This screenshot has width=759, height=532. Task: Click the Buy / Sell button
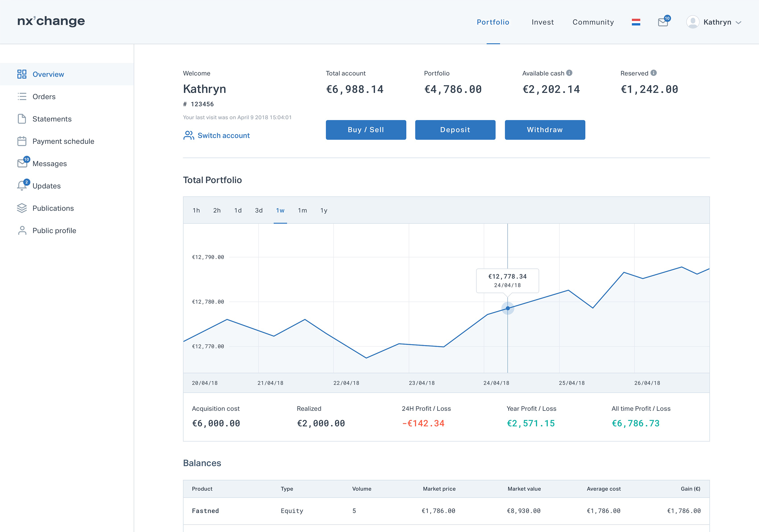click(366, 130)
